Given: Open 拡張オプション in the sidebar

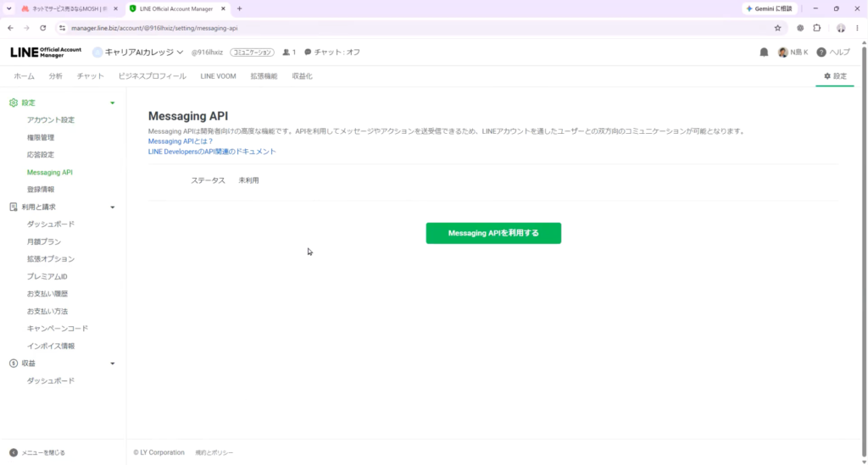Looking at the screenshot, I should (x=50, y=259).
